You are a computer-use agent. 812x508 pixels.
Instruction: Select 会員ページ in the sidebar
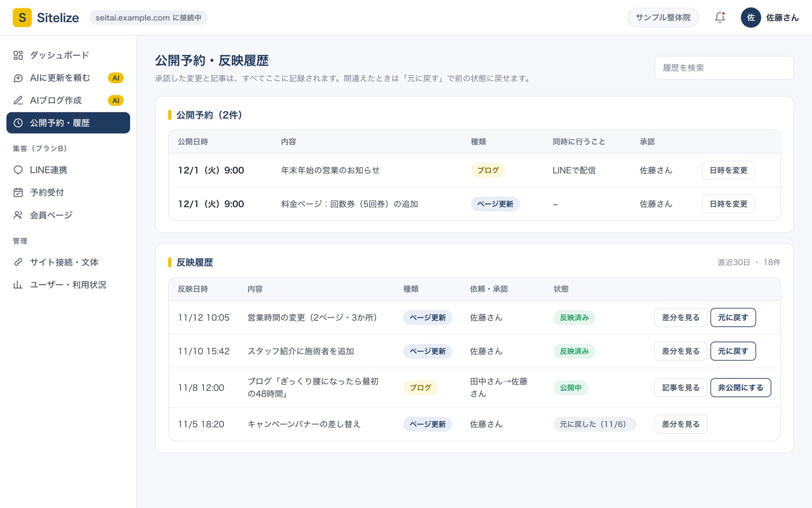68,215
